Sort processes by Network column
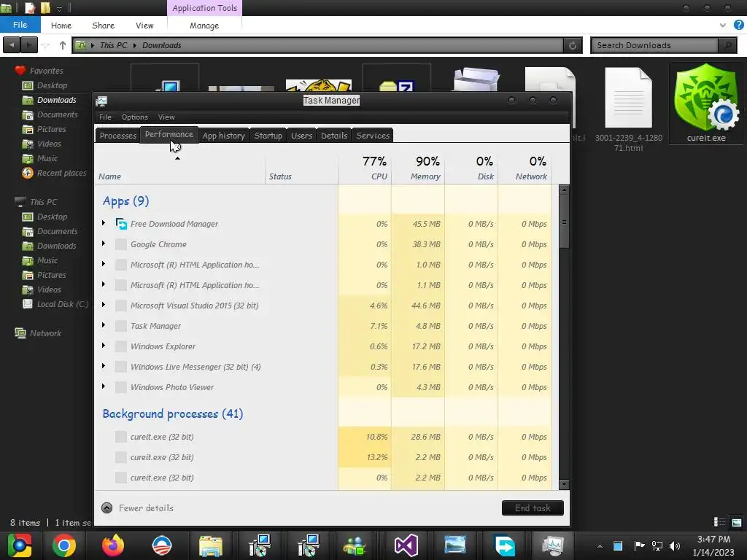This screenshot has width=747, height=560. (x=525, y=168)
